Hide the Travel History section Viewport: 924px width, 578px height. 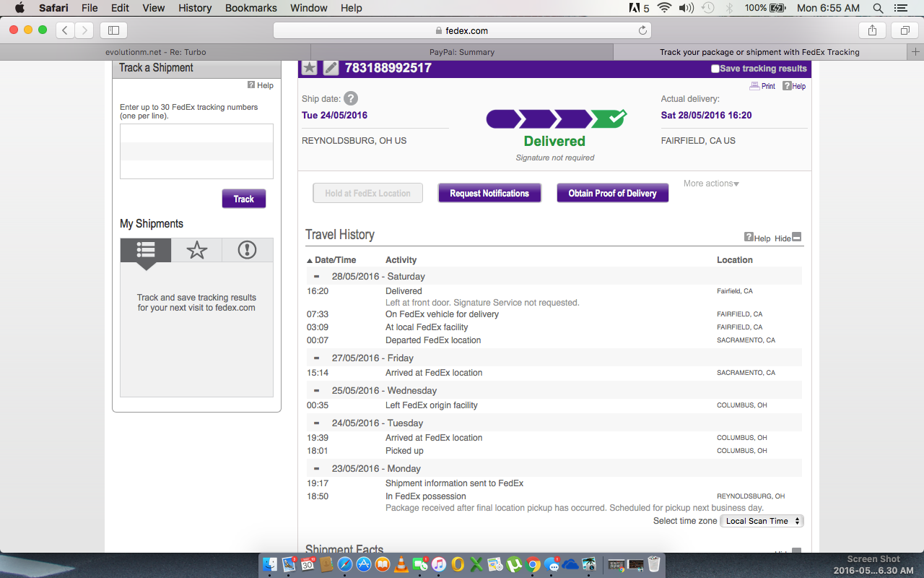[788, 238]
